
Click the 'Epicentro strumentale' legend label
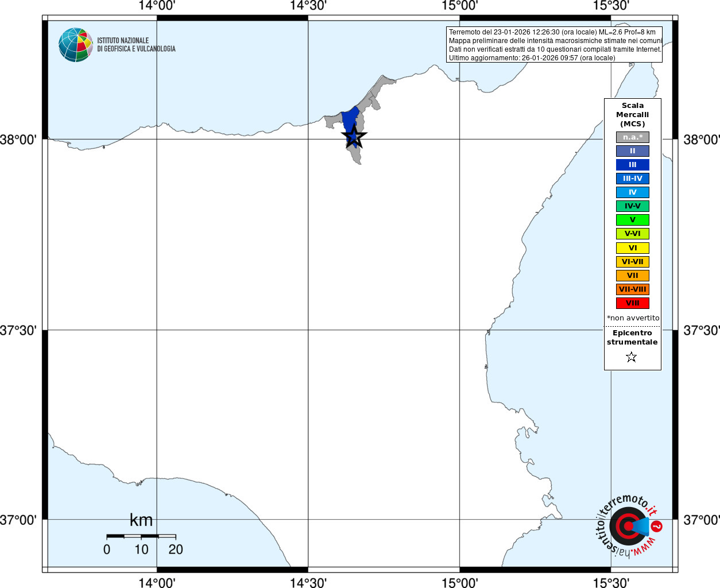pyautogui.click(x=632, y=338)
